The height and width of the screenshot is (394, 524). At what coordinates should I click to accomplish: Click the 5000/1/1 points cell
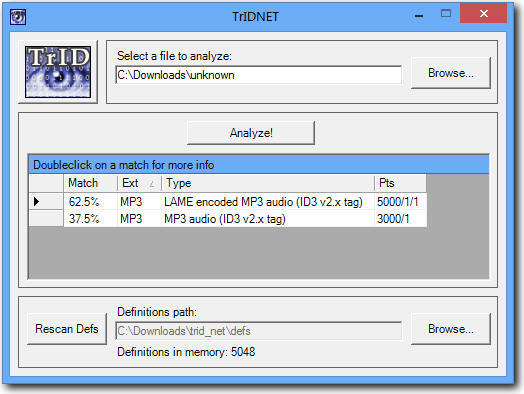click(x=400, y=202)
